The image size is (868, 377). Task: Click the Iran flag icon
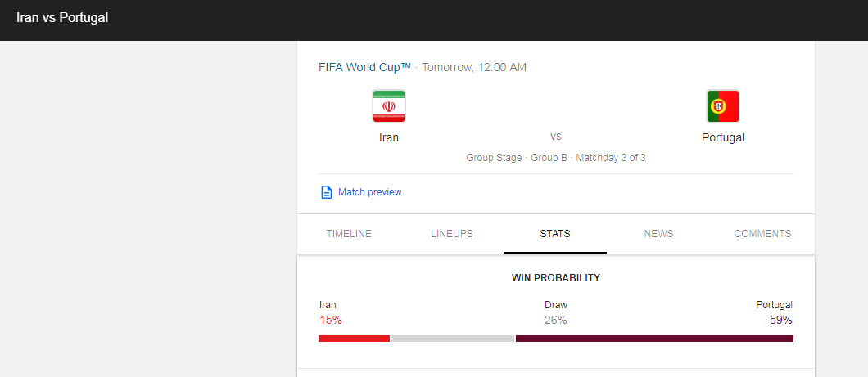coord(389,106)
